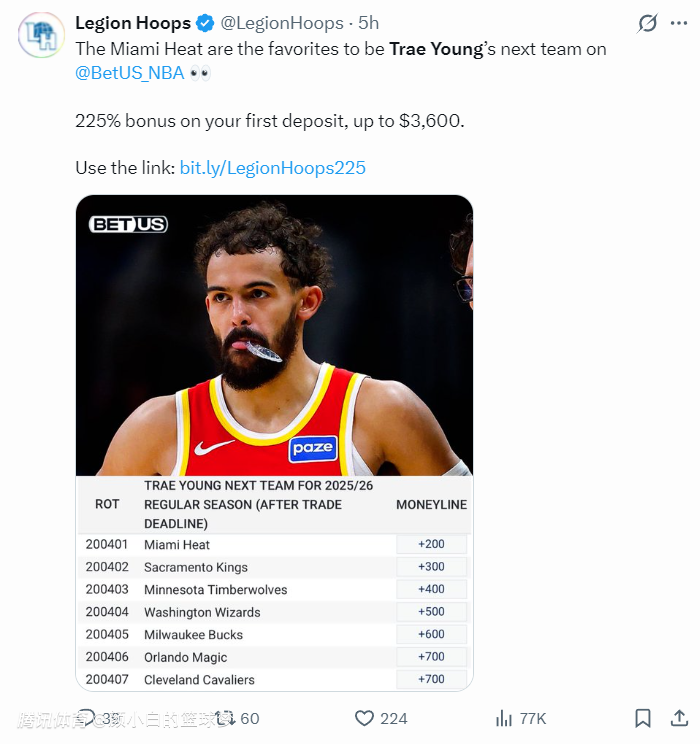
Task: Repost this tweet using retweet icon
Action: (225, 718)
